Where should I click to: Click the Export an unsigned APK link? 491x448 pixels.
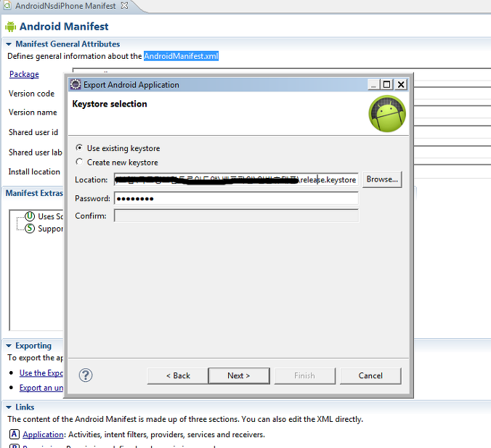tap(41, 388)
